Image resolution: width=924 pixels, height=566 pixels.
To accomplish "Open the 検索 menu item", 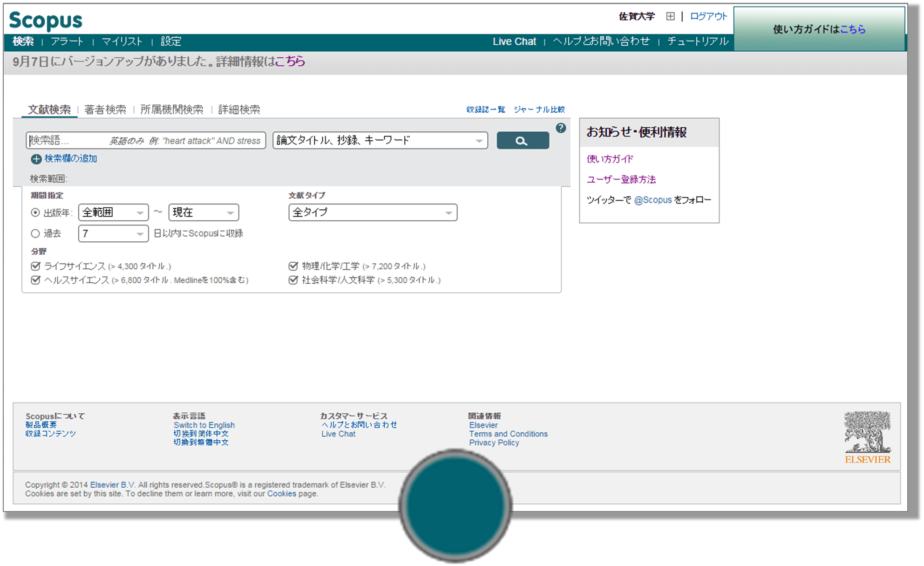I will coord(23,41).
